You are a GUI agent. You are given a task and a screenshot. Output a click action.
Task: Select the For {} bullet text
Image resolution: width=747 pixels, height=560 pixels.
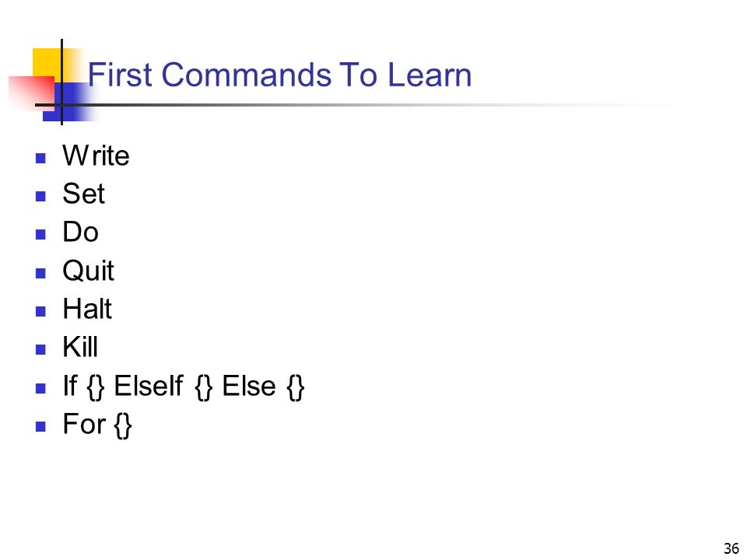(x=97, y=425)
